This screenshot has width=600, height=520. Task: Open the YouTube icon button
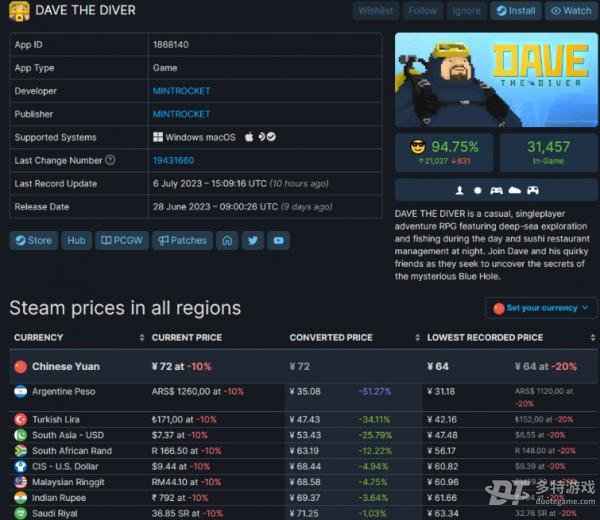point(279,241)
